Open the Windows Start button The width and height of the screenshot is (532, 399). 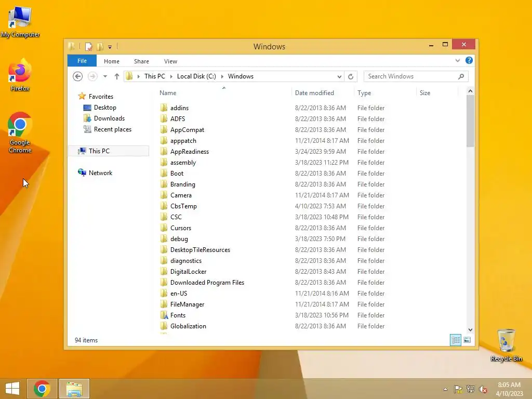point(12,389)
